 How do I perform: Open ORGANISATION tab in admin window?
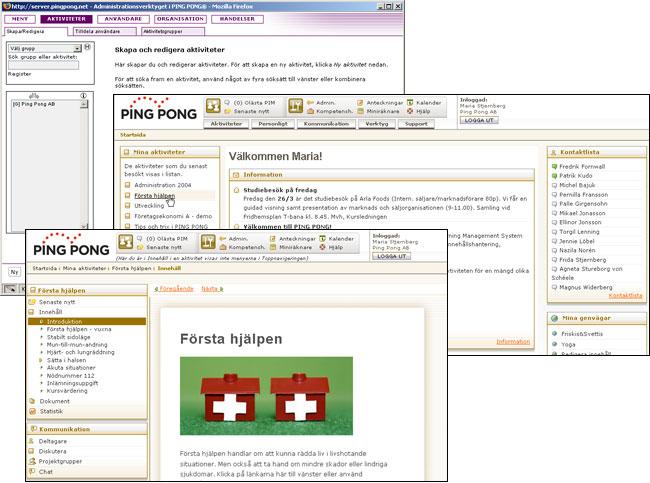(180, 19)
